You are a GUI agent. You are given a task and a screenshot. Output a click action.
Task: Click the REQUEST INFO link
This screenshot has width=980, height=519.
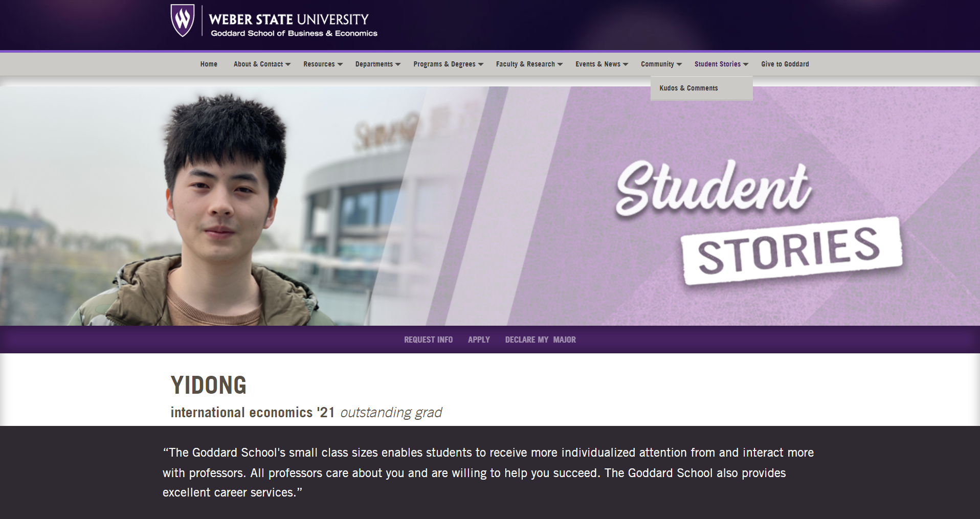point(428,340)
